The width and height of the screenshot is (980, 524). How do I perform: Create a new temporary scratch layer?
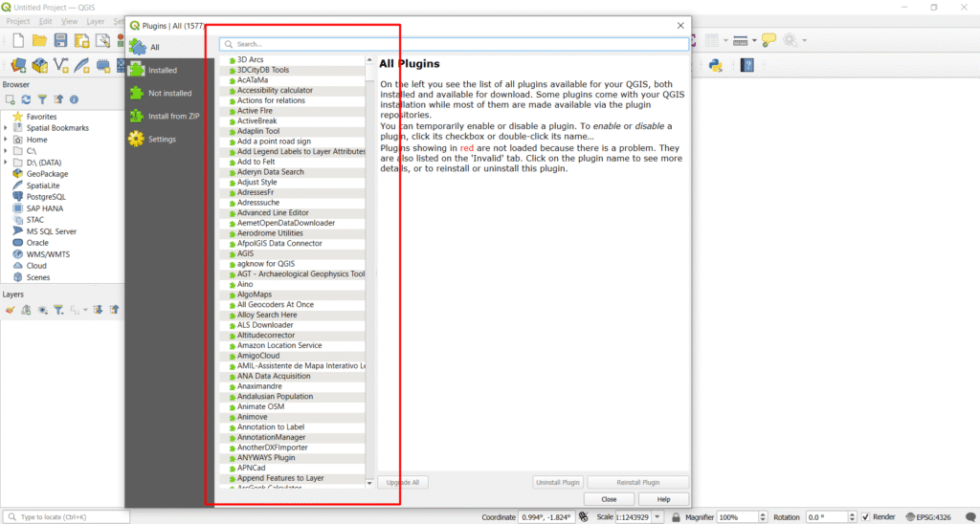pyautogui.click(x=103, y=65)
